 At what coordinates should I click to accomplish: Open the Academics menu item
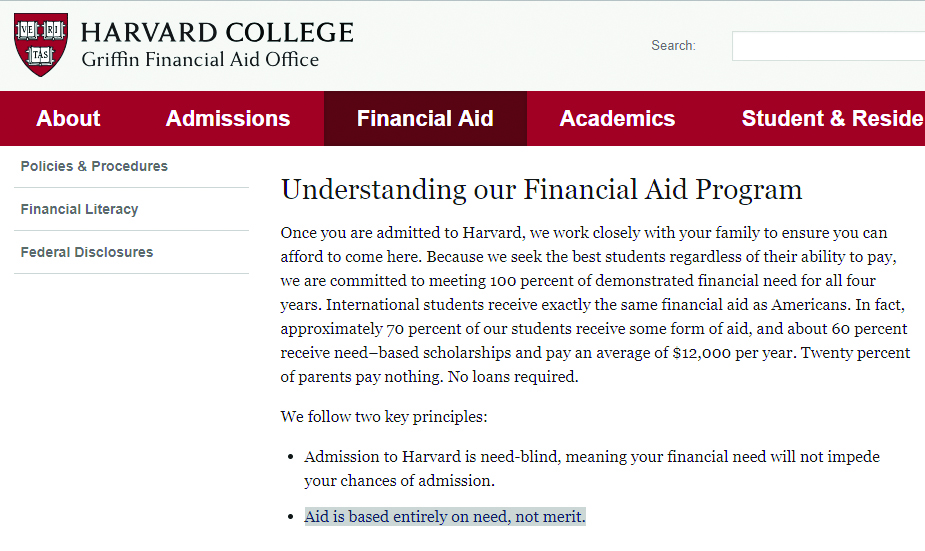pos(617,118)
